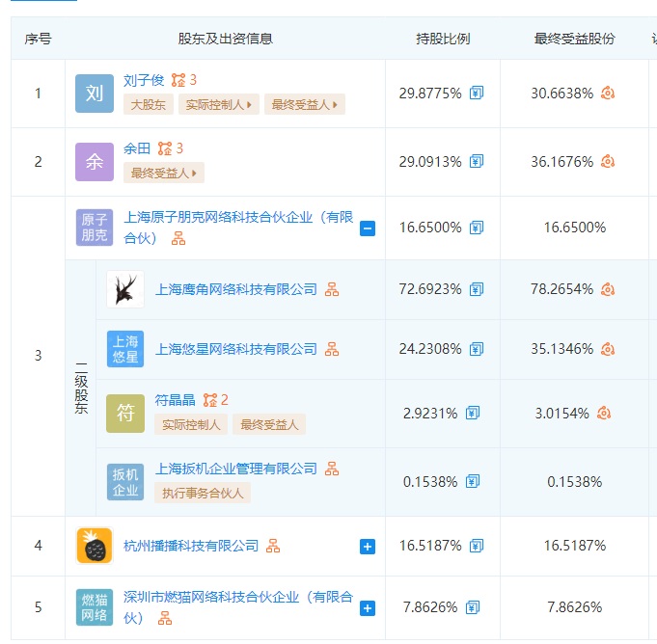Expand 实际控制人 tag for 刘子俊
The image size is (657, 644).
(x=219, y=104)
